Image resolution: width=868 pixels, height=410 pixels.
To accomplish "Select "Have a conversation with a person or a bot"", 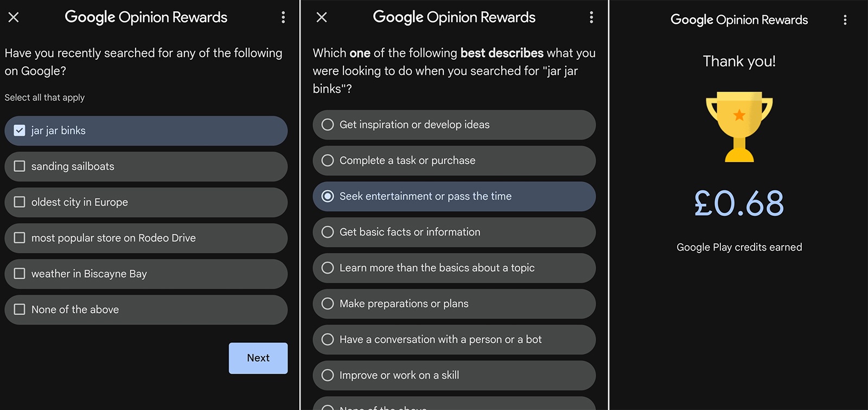I will click(x=328, y=339).
